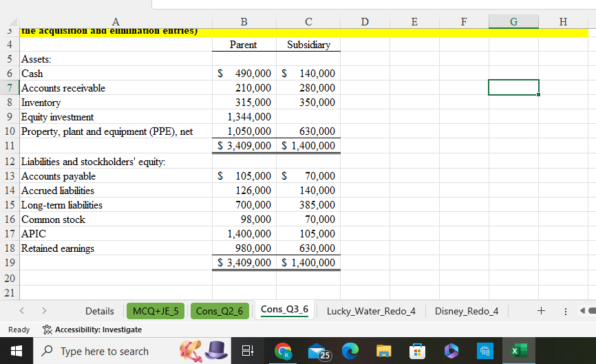596x364 pixels.
Task: Click the Accessibility status icon
Action: pyautogui.click(x=47, y=330)
